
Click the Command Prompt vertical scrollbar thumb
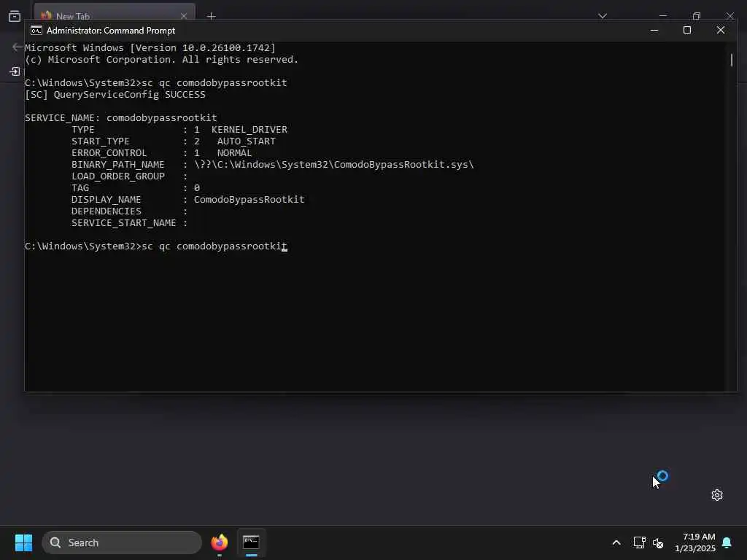(731, 60)
